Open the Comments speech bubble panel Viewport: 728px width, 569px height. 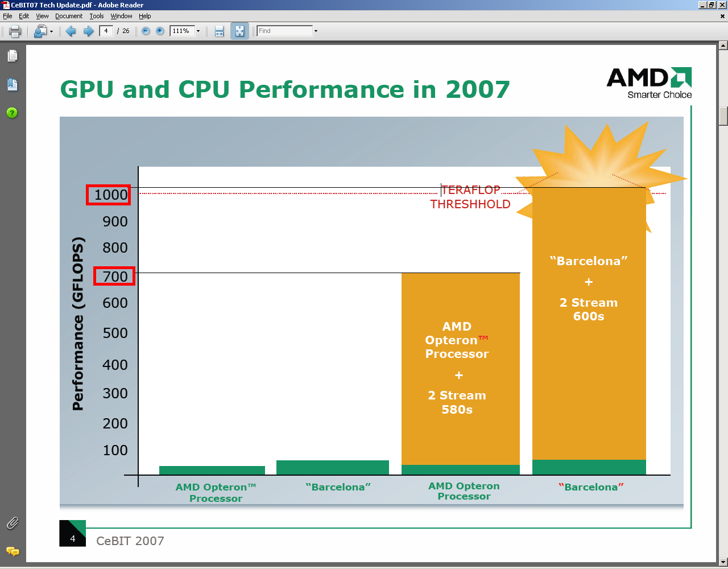coord(12,551)
